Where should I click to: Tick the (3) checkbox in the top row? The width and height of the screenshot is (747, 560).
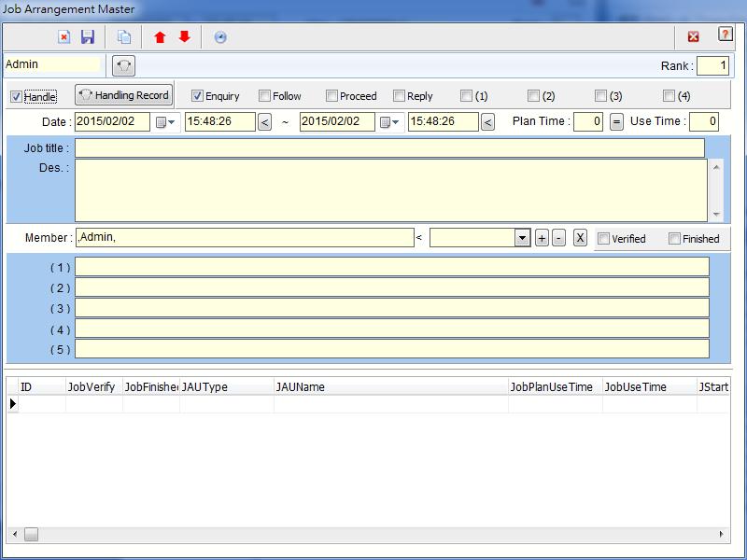600,96
